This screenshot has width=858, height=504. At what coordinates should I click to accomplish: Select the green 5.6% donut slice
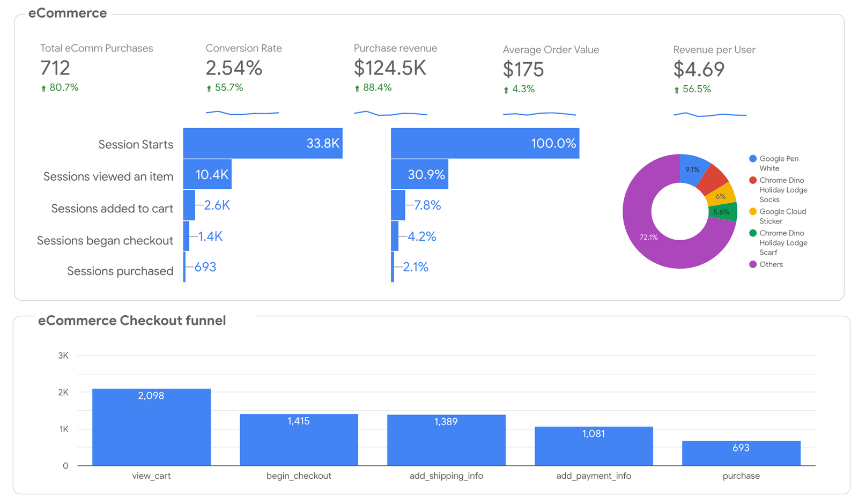pyautogui.click(x=722, y=212)
